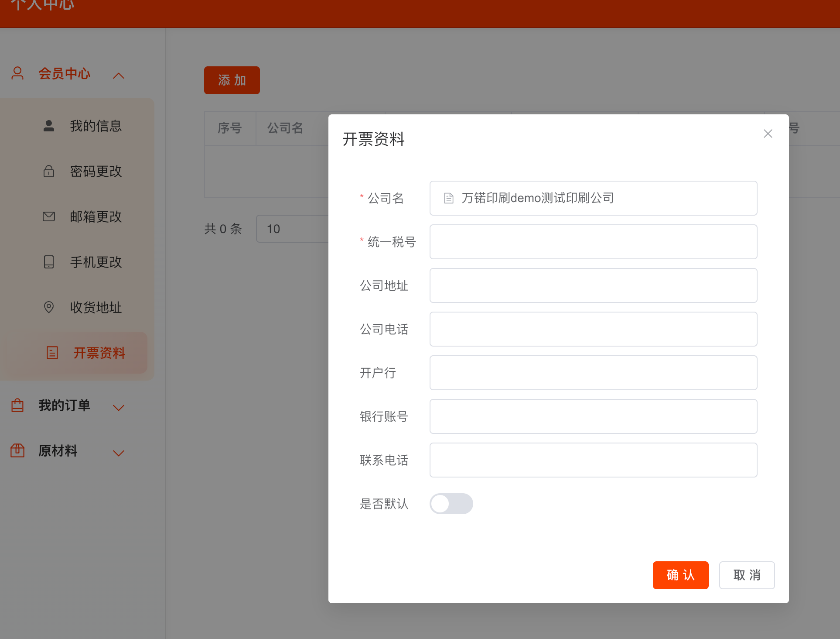Screen dimensions: 840x639
Task: Click the lock icon for 密码更改
Action: tap(49, 171)
